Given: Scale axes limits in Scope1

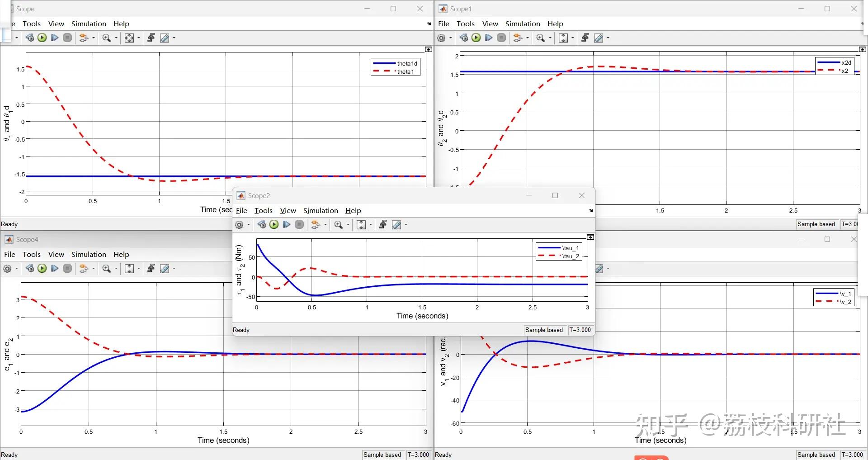Looking at the screenshot, I should 563,38.
